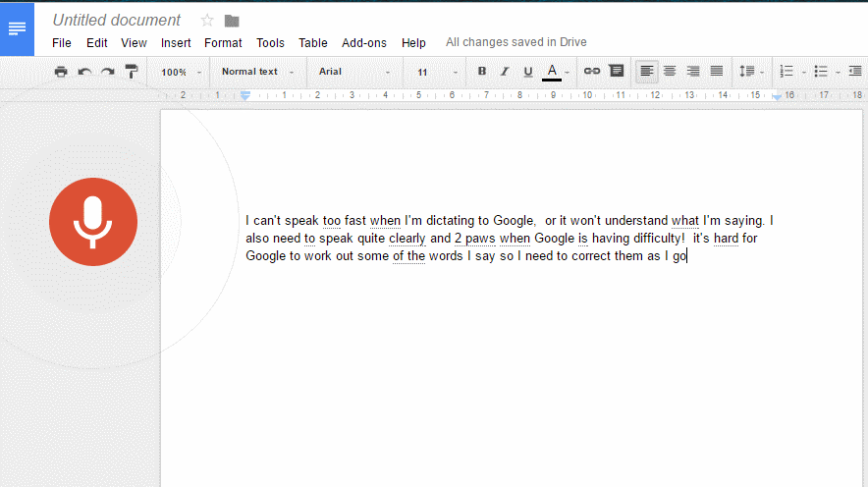Image resolution: width=868 pixels, height=487 pixels.
Task: Click the Print icon
Action: point(61,72)
